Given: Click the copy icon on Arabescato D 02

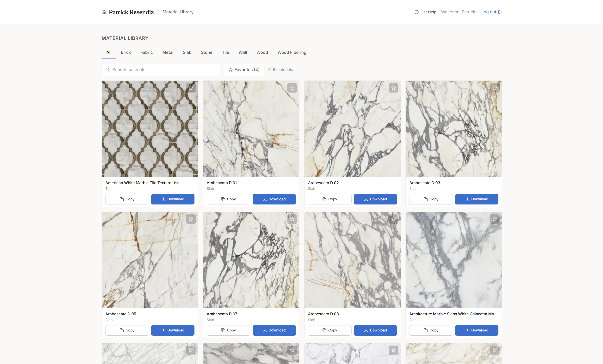Looking at the screenshot, I should 324,199.
